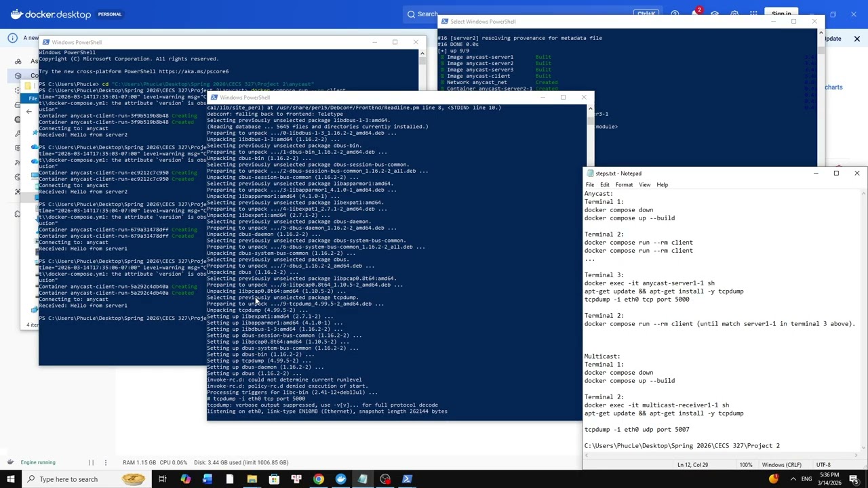Open Docker Desktop taskbar icon
This screenshot has height=488, width=868.
point(340,479)
